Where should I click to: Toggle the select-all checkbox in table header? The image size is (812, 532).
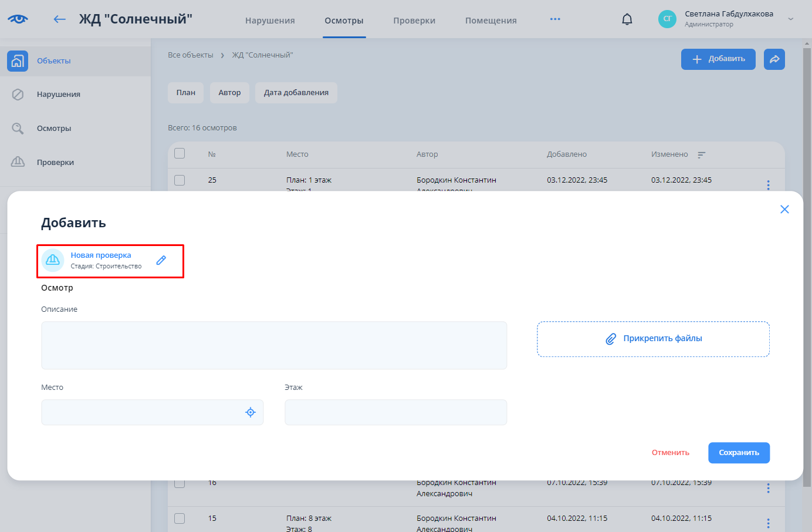(x=180, y=154)
